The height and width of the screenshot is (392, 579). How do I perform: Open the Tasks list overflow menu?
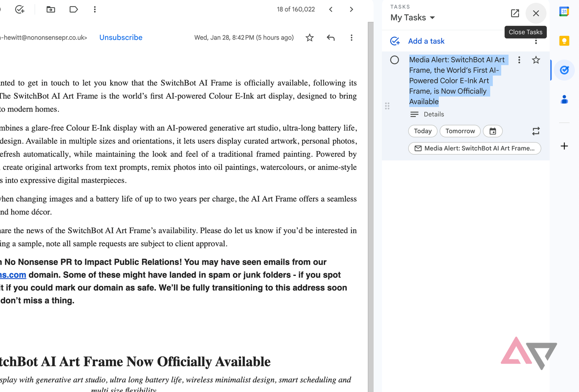coord(536,41)
